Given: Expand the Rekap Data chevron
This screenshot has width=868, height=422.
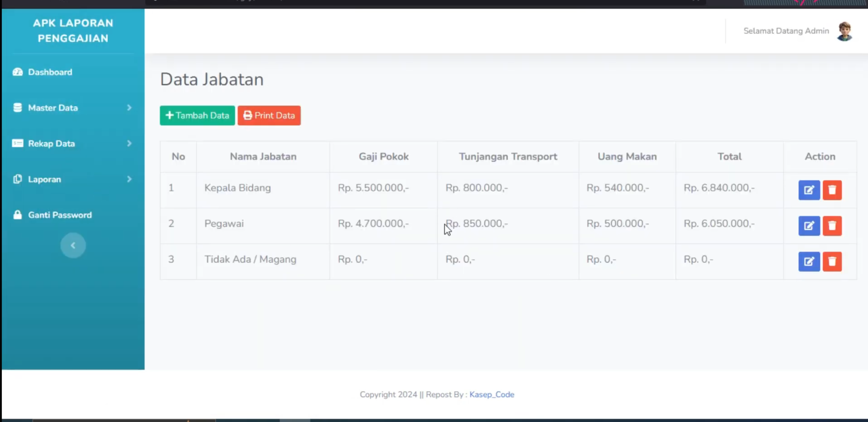Looking at the screenshot, I should (129, 143).
